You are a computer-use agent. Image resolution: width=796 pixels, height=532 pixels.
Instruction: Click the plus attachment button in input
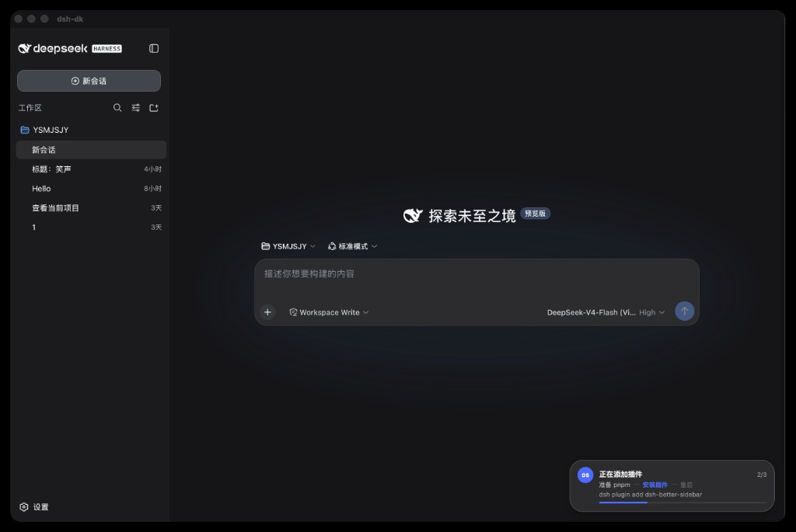[x=267, y=312]
